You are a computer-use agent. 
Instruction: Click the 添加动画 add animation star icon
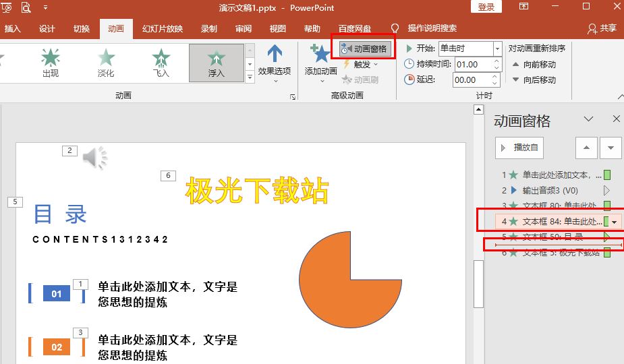[x=320, y=55]
